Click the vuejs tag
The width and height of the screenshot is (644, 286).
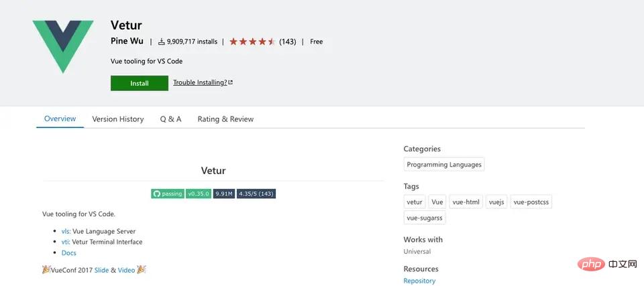point(497,202)
